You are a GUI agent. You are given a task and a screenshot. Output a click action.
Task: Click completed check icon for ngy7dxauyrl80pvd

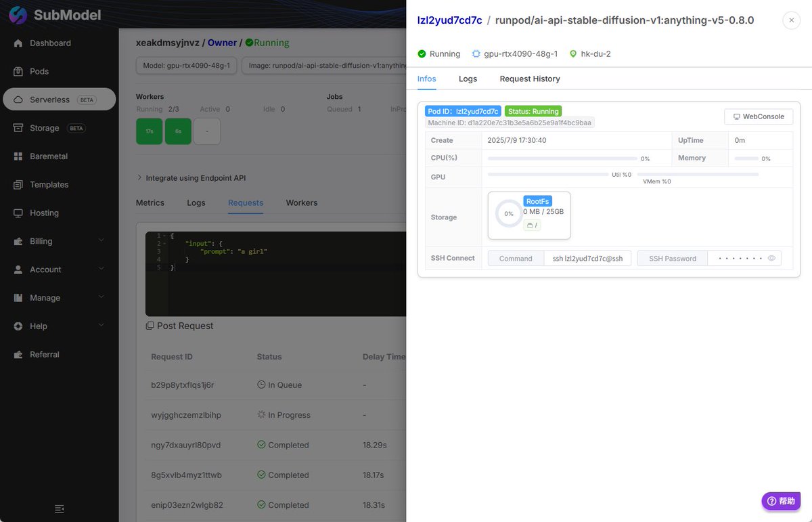point(261,445)
